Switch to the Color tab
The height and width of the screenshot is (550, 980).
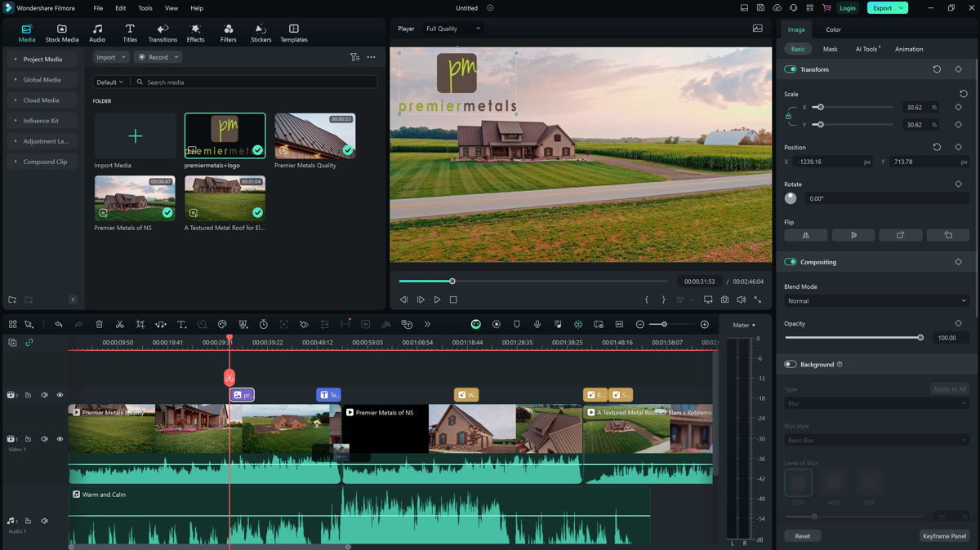pyautogui.click(x=833, y=29)
